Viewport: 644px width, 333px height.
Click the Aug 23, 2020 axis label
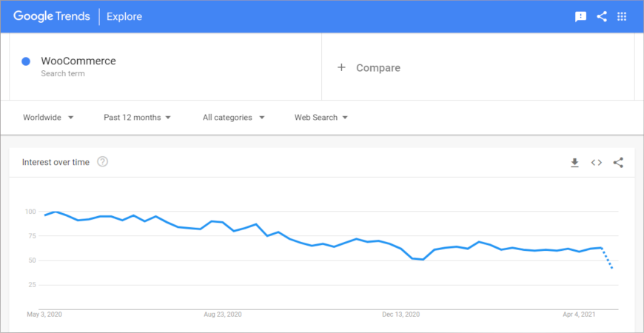tap(223, 314)
